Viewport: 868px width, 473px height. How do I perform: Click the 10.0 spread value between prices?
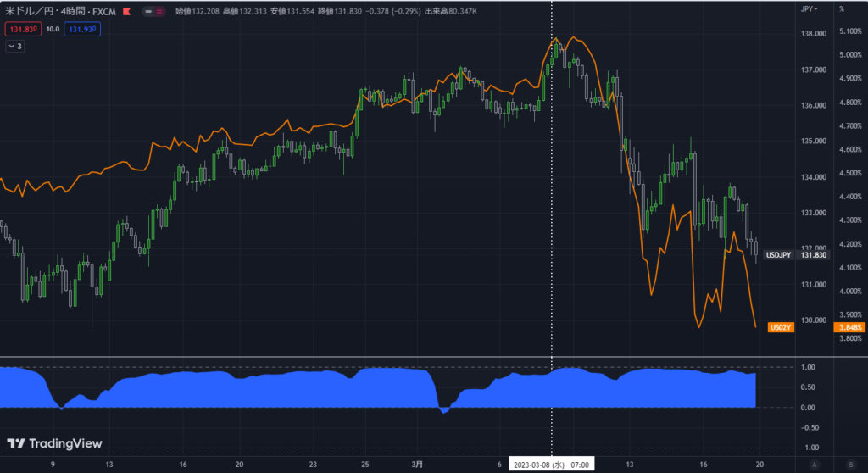52,29
